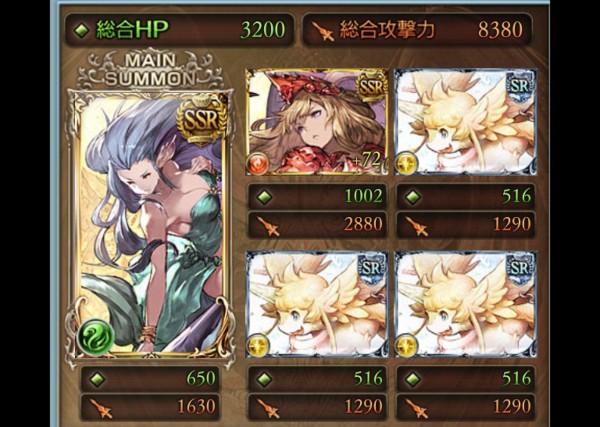Viewport: 600px width, 427px height.
Task: Click the 総合攻撃力 total attack panel
Action: (x=417, y=30)
